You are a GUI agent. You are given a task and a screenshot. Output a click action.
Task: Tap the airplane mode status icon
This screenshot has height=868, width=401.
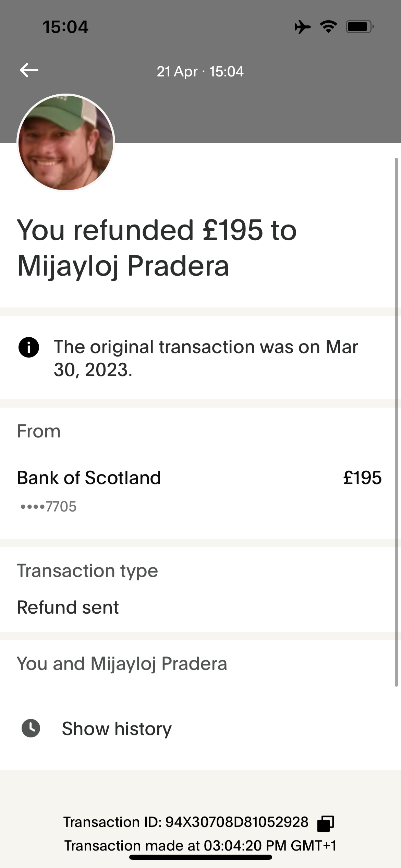tap(303, 27)
